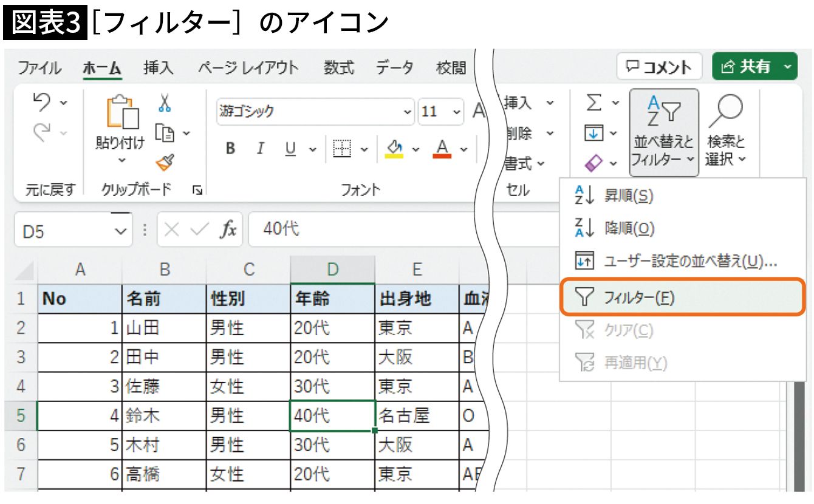Screen dimensions: 814x504
Task: Toggle Italic formatting
Action: click(x=261, y=149)
